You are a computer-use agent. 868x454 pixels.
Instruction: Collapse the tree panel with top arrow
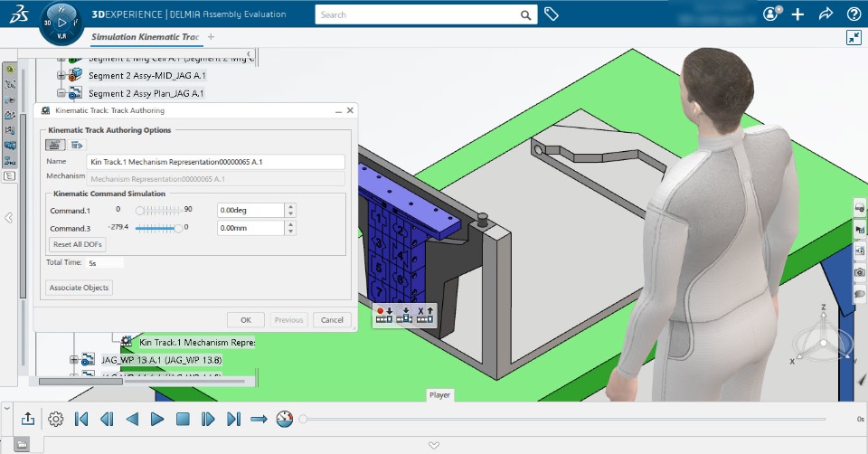click(249, 53)
